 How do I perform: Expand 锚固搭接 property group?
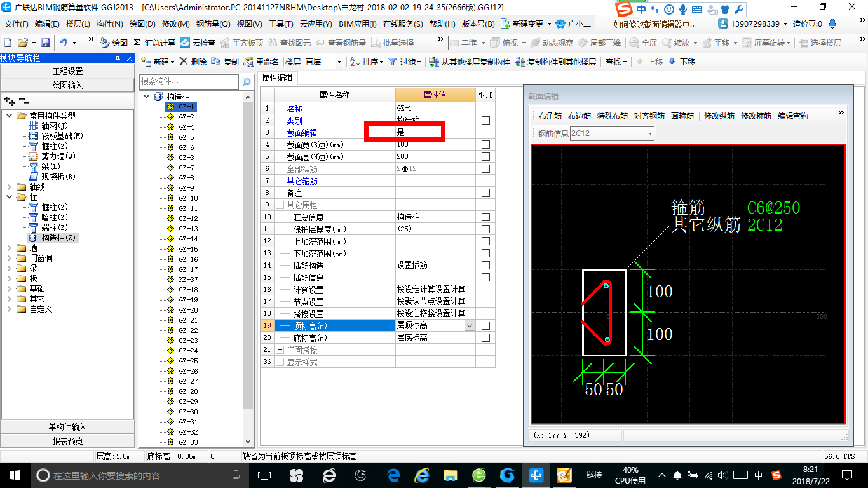[x=280, y=350]
